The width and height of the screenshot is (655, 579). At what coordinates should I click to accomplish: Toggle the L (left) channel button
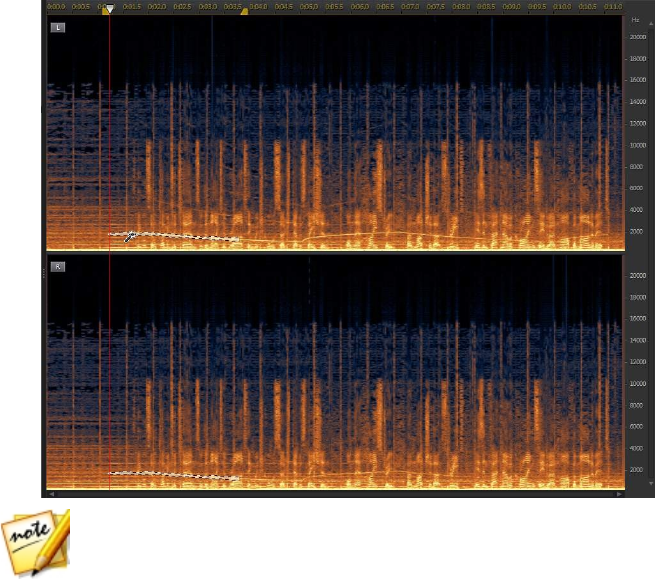click(x=58, y=28)
